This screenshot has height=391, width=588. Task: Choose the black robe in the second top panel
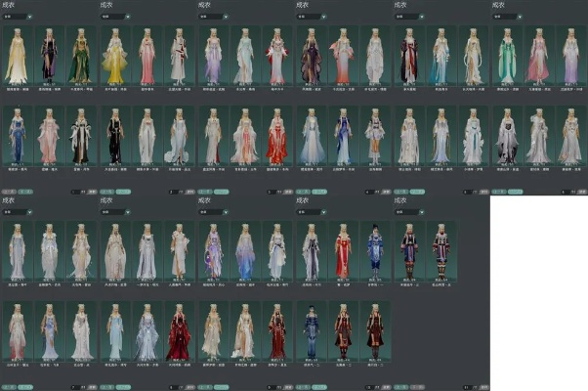coord(114,137)
